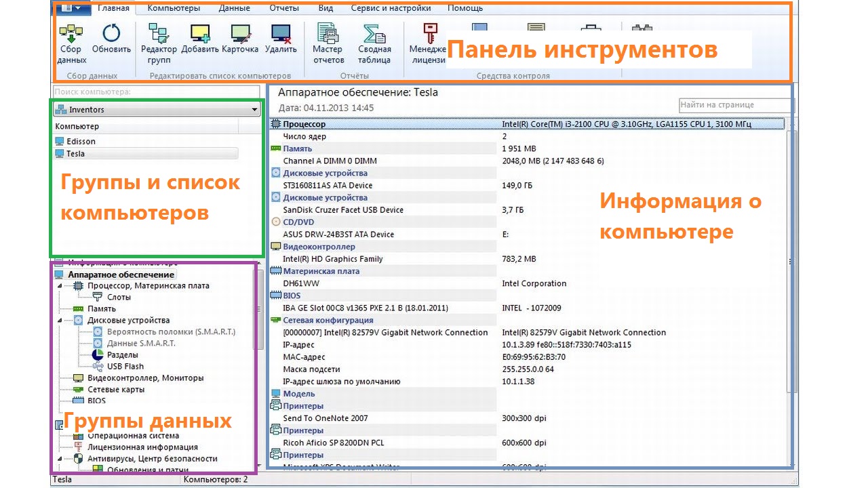Launch the Мастер отчетов report wizard

pos(328,34)
